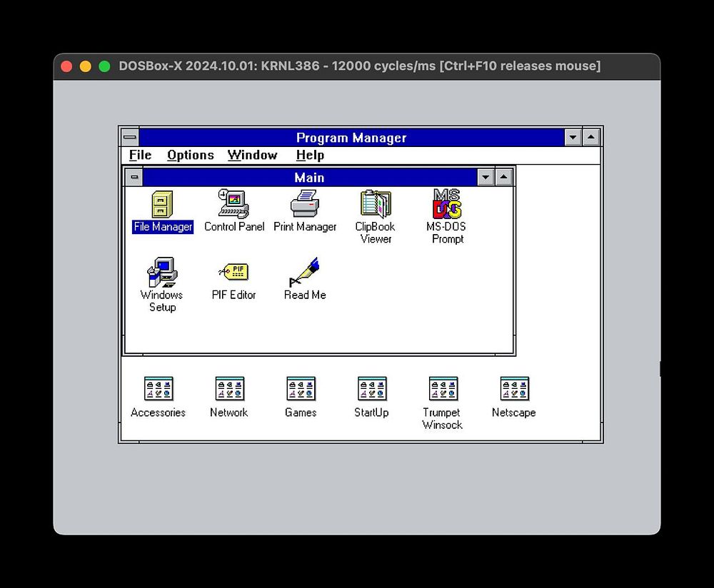Select the ClipBook Viewer icon
Viewport: 714px width, 588px height.
tap(376, 204)
